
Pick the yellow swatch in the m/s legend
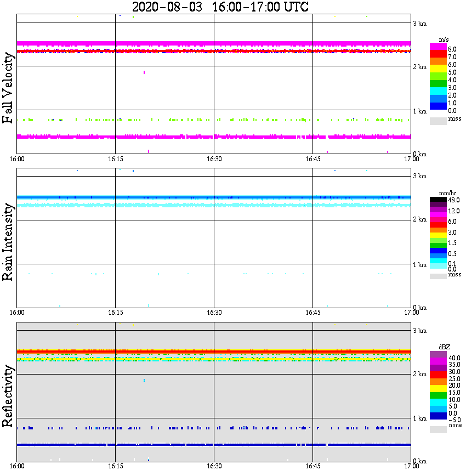pos(438,69)
